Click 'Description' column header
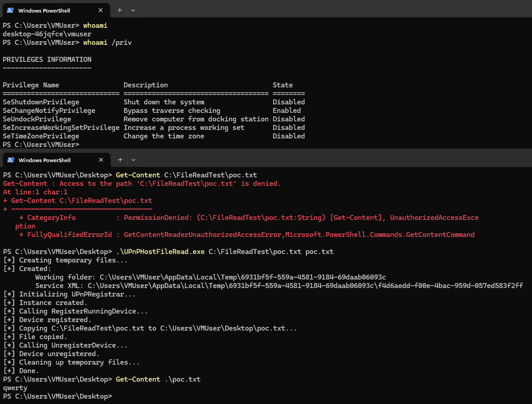Image resolution: width=532 pixels, height=404 pixels. (146, 85)
